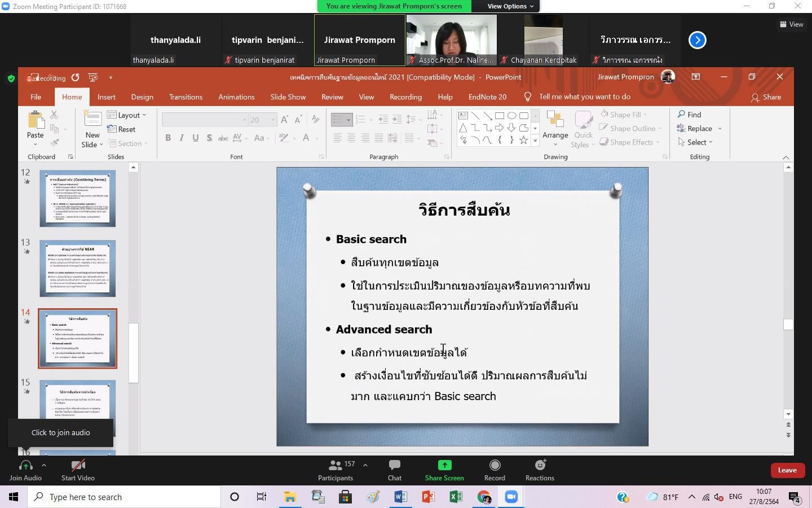Expand the Select dropdown in Editing group
The height and width of the screenshot is (508, 812).
[696, 142]
